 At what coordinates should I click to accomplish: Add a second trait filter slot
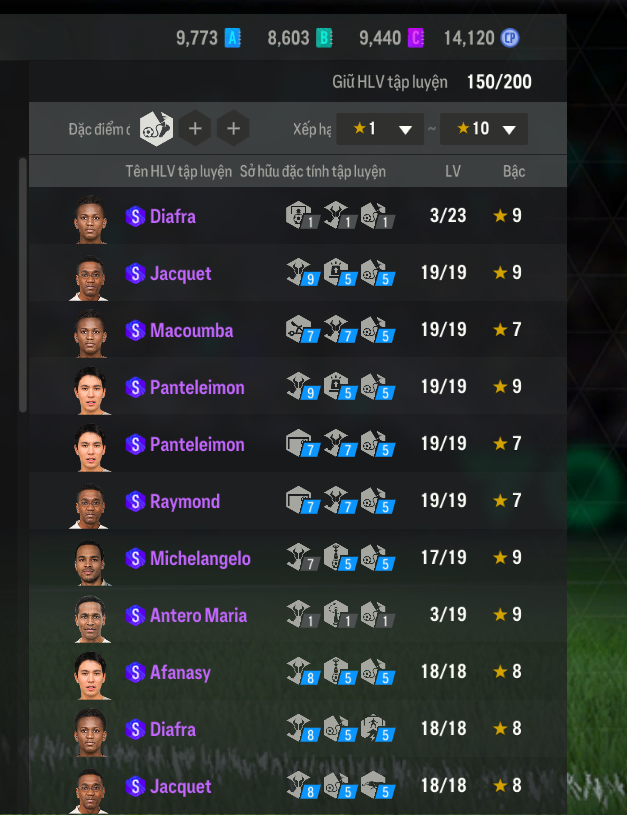(x=195, y=128)
